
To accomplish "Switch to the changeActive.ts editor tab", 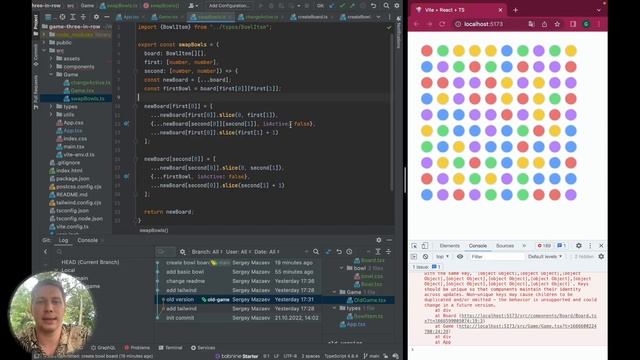I will (x=259, y=17).
